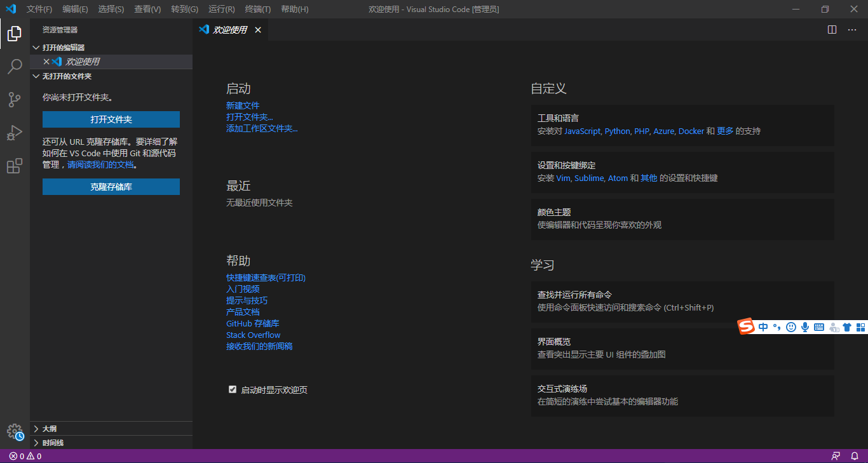Click the editor more actions ellipsis

852,29
